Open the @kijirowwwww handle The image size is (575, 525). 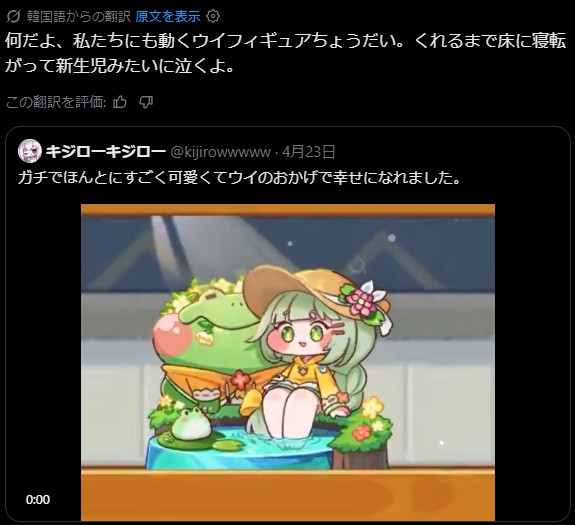tap(220, 151)
